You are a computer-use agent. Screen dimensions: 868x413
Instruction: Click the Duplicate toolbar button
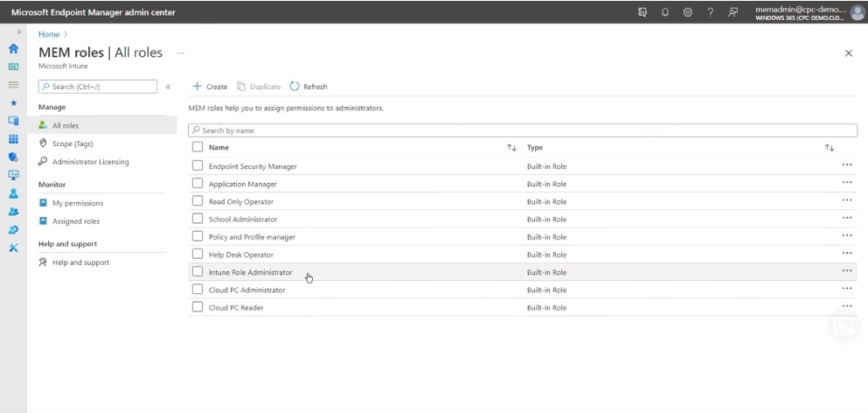click(x=259, y=87)
